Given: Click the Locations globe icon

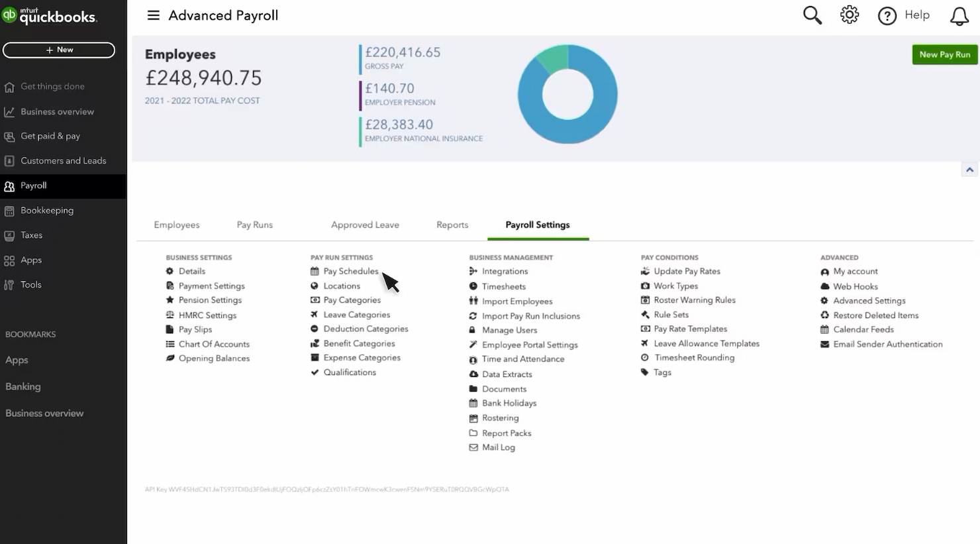Looking at the screenshot, I should 315,286.
